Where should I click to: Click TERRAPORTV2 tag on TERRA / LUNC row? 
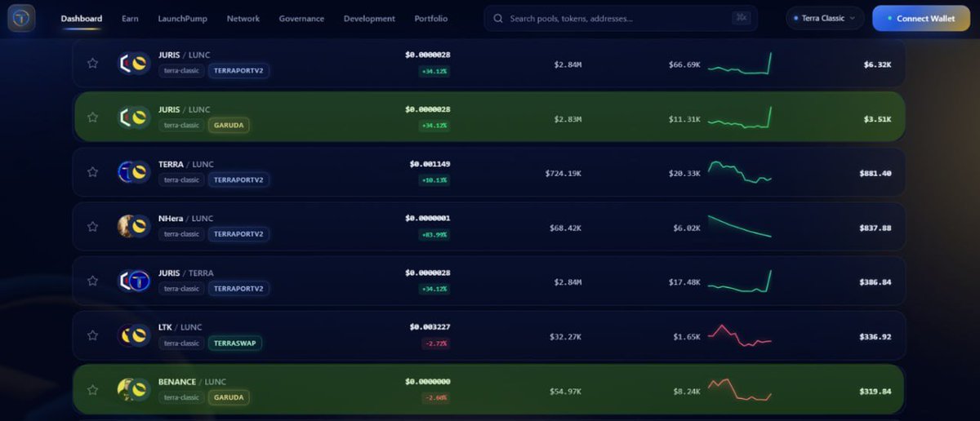(238, 179)
